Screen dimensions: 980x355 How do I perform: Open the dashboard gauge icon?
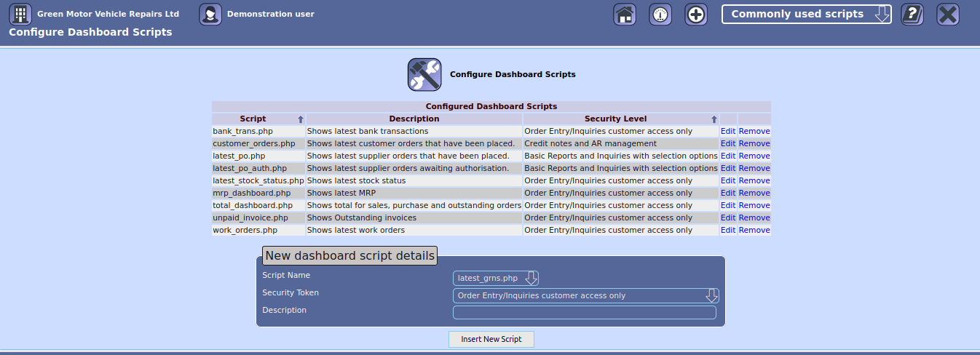coord(660,15)
